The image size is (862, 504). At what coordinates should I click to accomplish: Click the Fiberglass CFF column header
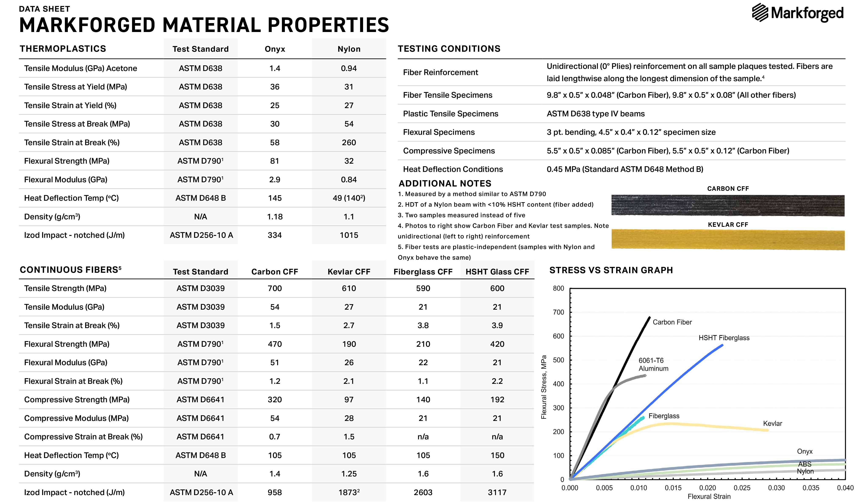(423, 272)
